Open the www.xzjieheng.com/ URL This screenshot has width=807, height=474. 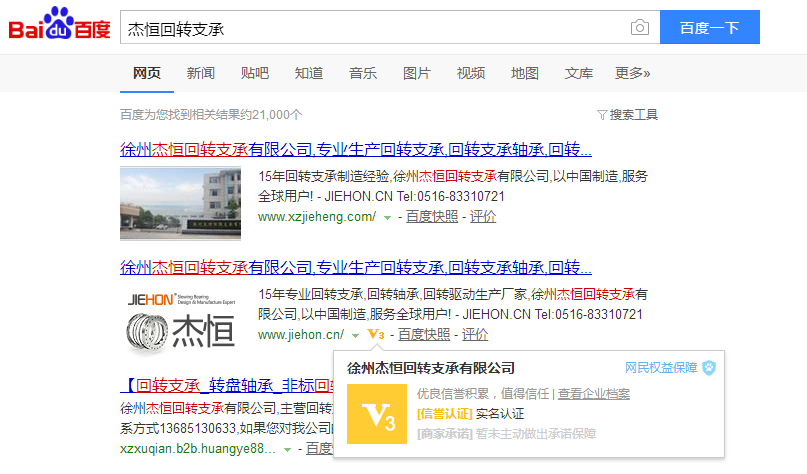(317, 217)
